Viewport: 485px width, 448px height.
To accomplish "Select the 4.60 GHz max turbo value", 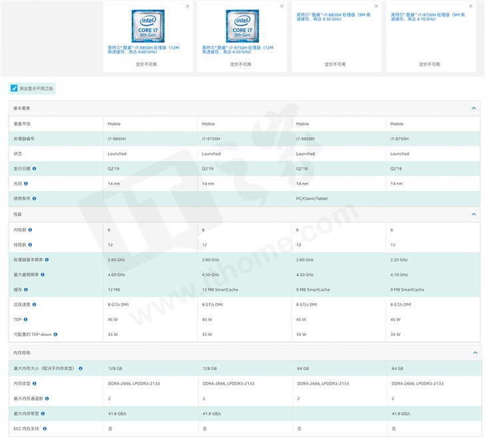I will tap(117, 275).
